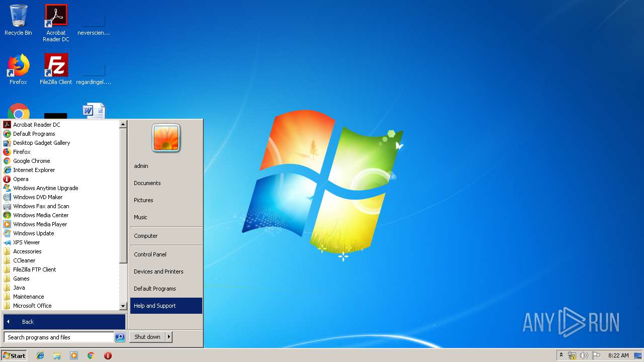Select the regardingel... desktop file
Image resolution: width=644 pixels, height=362 pixels.
coord(94,74)
